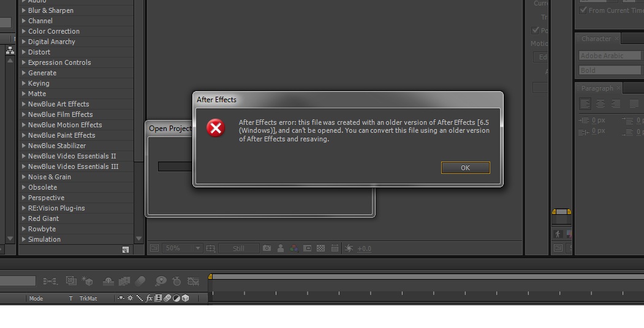
Task: Toggle Pixel Aspect Ratio Correction icon
Action: point(335,248)
